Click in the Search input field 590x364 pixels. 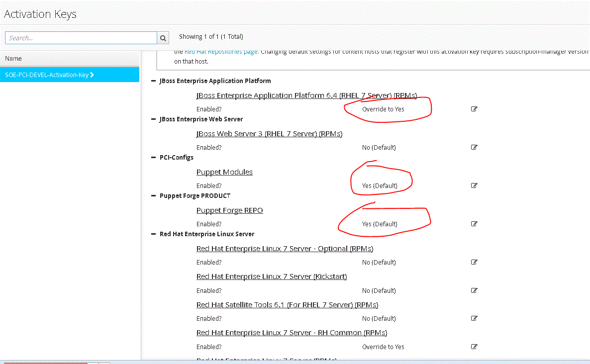pos(81,38)
